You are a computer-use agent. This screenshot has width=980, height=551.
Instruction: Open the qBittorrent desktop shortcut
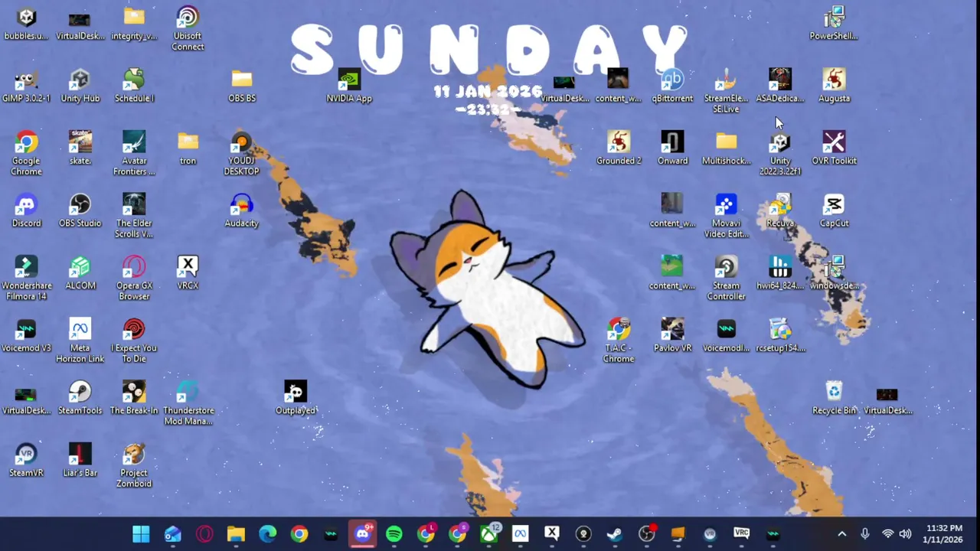click(x=672, y=85)
